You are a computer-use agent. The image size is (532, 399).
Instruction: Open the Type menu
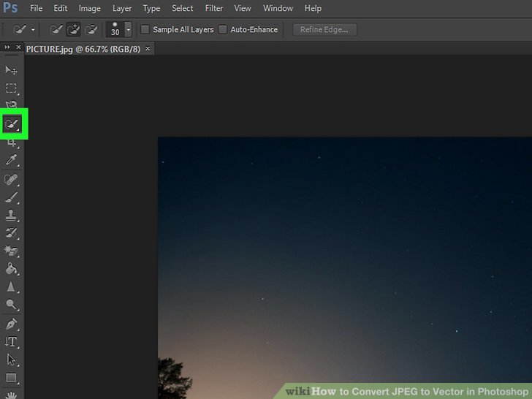(151, 8)
